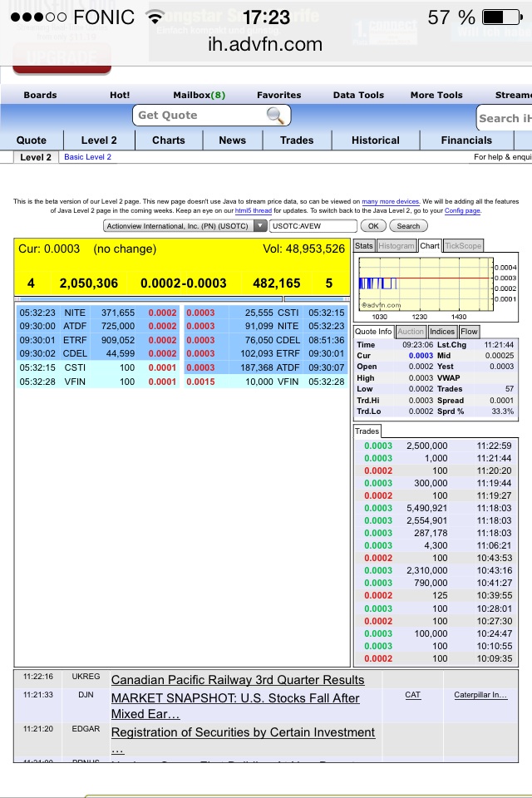Select the Level 2 sub-tab
532x798 pixels.
36,157
